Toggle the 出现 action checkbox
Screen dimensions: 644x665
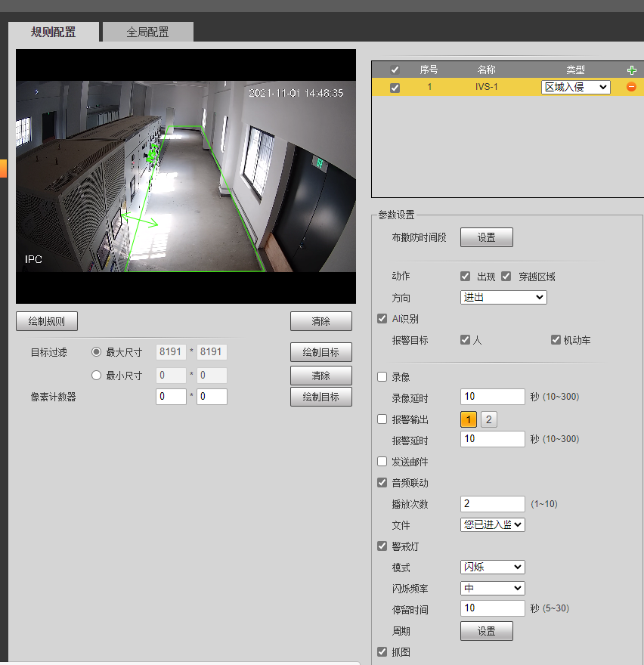coord(465,277)
